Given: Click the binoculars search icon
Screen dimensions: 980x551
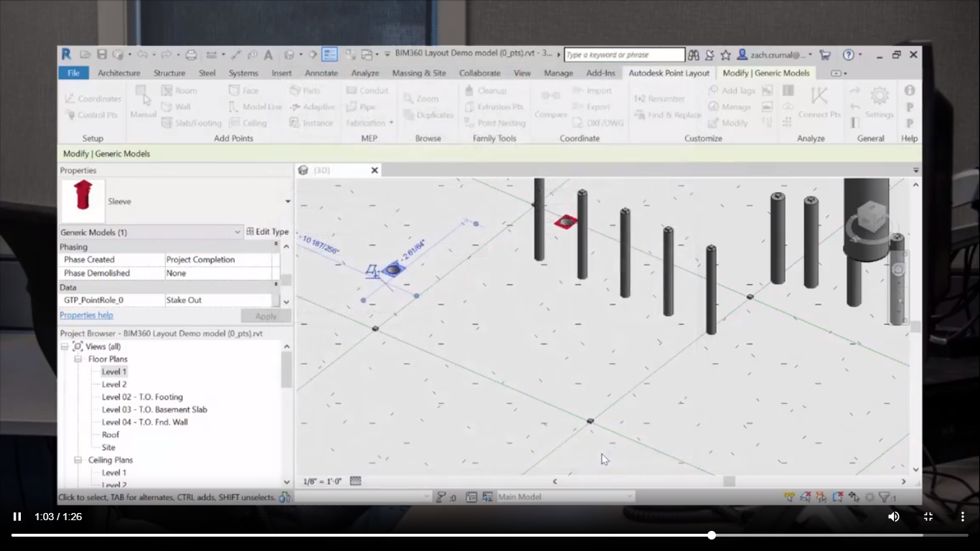Looking at the screenshot, I should click(693, 55).
